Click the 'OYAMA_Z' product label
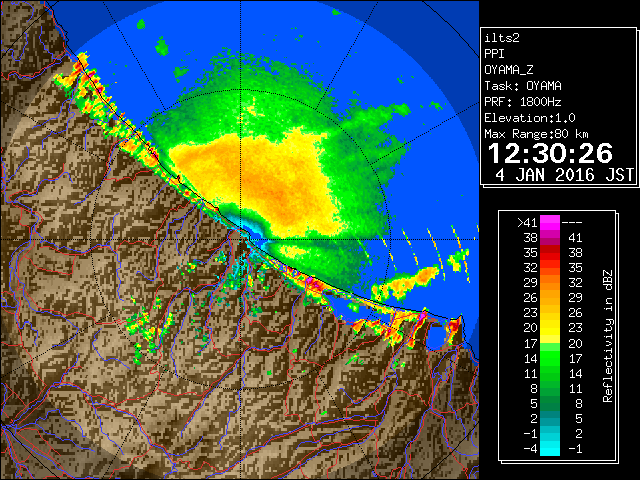 [x=509, y=70]
